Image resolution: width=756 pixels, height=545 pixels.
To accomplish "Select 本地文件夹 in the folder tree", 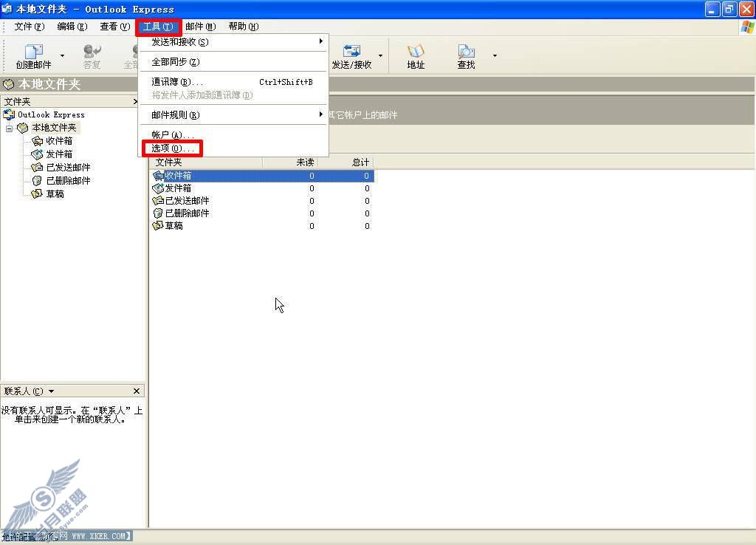I will [x=53, y=128].
